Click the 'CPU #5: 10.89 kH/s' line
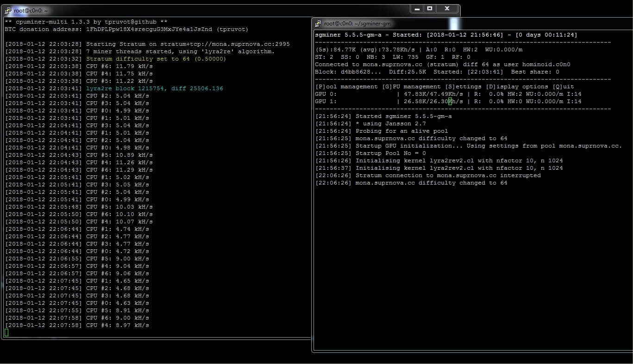Screen dimensions: 633x364 (x=79, y=155)
